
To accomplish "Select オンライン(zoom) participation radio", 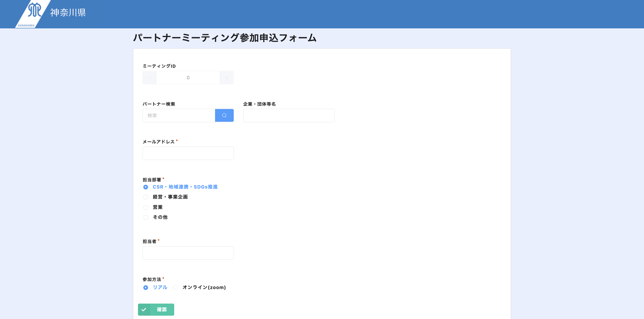I will pyautogui.click(x=176, y=288).
